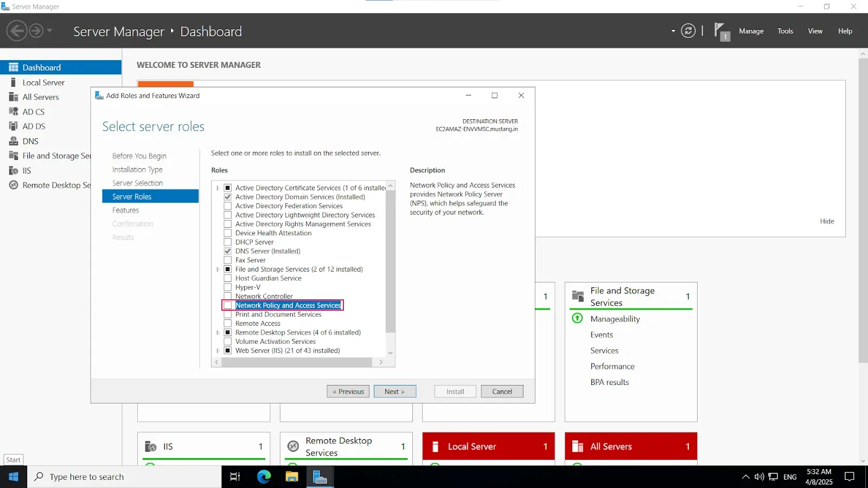Click the IIS sidebar icon

14,170
